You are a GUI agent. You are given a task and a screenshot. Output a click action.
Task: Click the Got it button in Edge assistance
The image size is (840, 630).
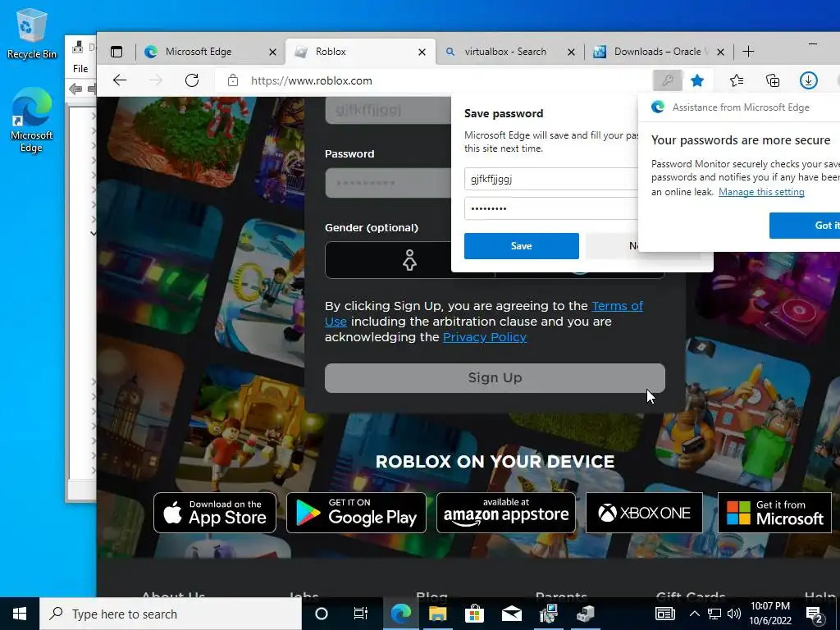[805, 226]
